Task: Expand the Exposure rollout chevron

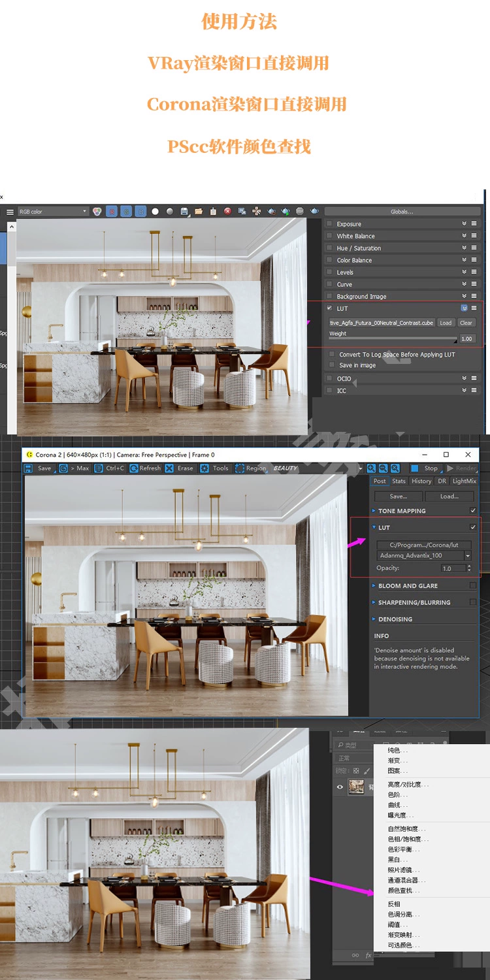Action: point(464,224)
